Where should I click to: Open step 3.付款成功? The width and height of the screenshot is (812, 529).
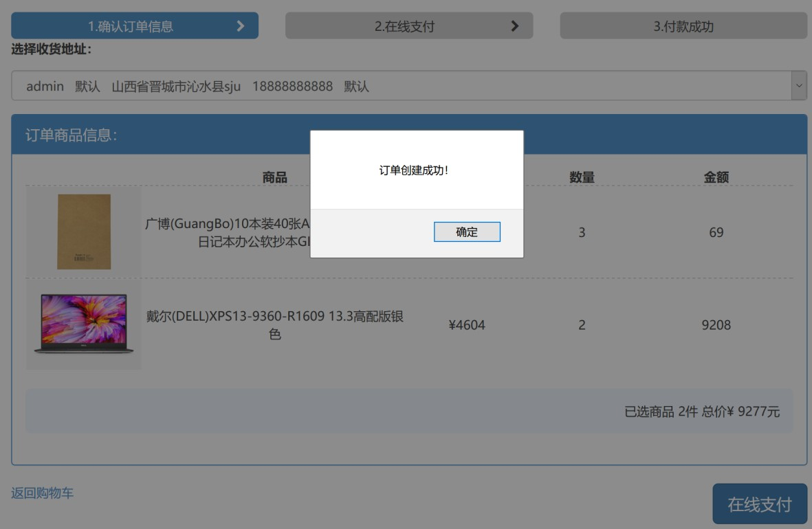[x=683, y=26]
